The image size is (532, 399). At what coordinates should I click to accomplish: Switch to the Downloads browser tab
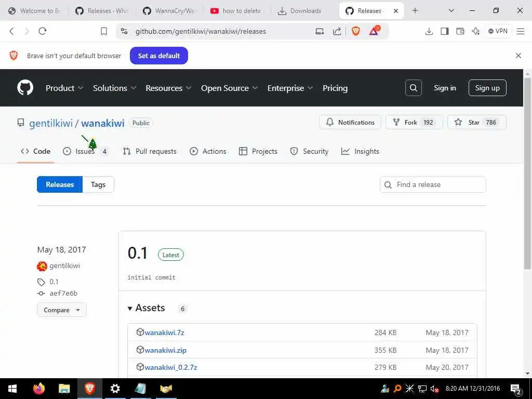coord(300,11)
